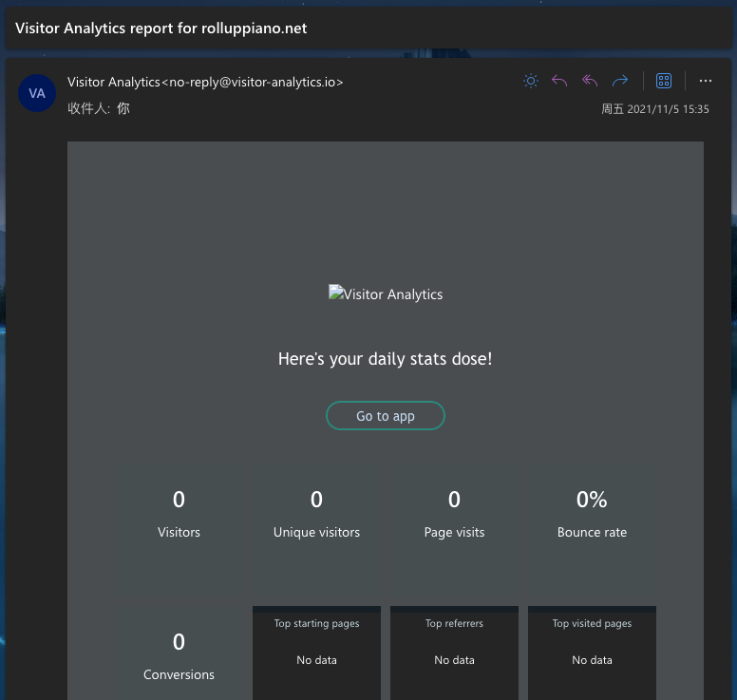Open the more actions ellipsis menu
The image size is (737, 700).
coord(705,81)
